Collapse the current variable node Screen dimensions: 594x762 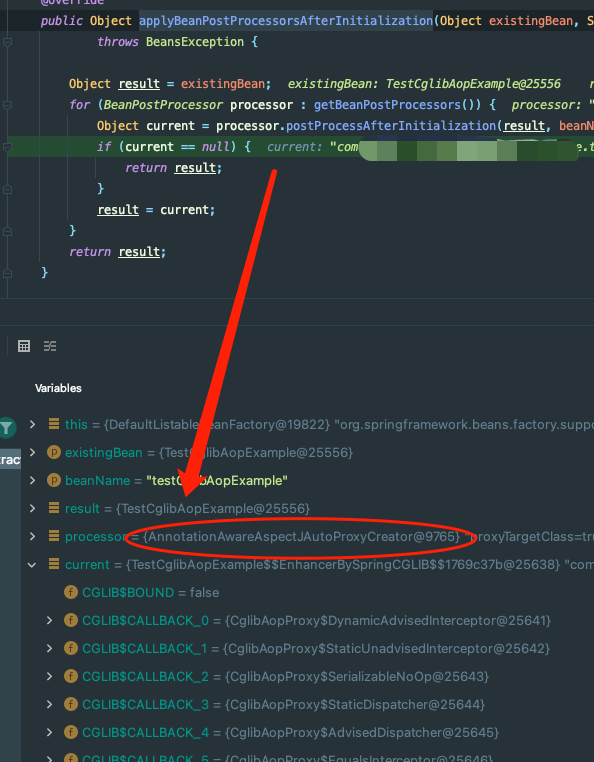coord(32,565)
